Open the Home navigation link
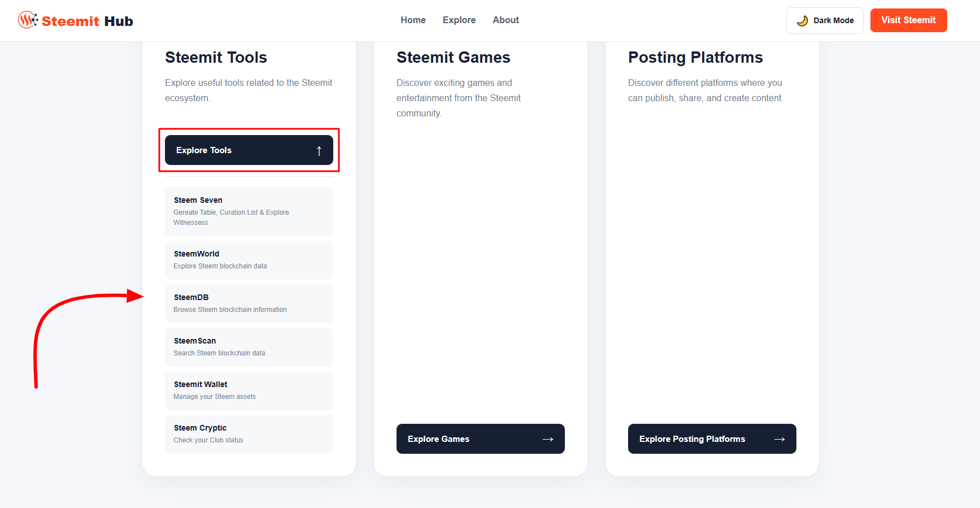Viewport: 980px width, 508px height. (x=413, y=20)
